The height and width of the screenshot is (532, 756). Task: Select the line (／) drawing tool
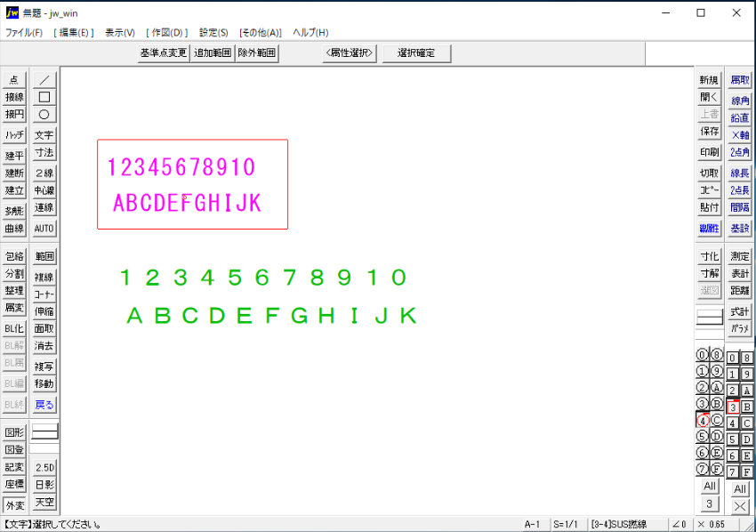[x=44, y=79]
